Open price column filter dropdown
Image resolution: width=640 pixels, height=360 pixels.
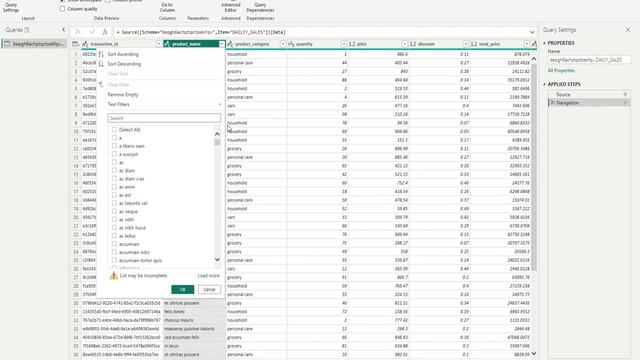(404, 44)
